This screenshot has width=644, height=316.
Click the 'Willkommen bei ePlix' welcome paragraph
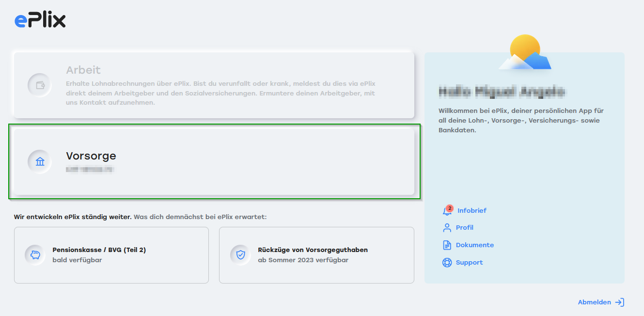521,121
